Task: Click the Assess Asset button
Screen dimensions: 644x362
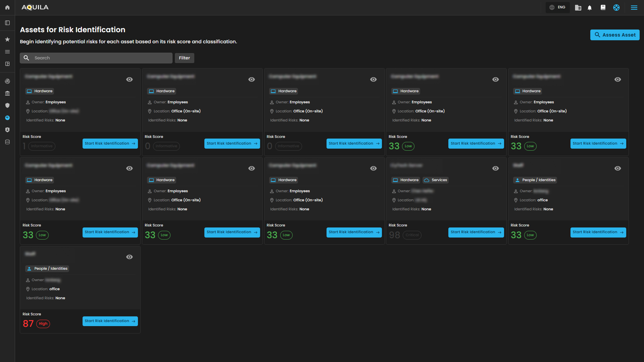Action: pyautogui.click(x=615, y=35)
